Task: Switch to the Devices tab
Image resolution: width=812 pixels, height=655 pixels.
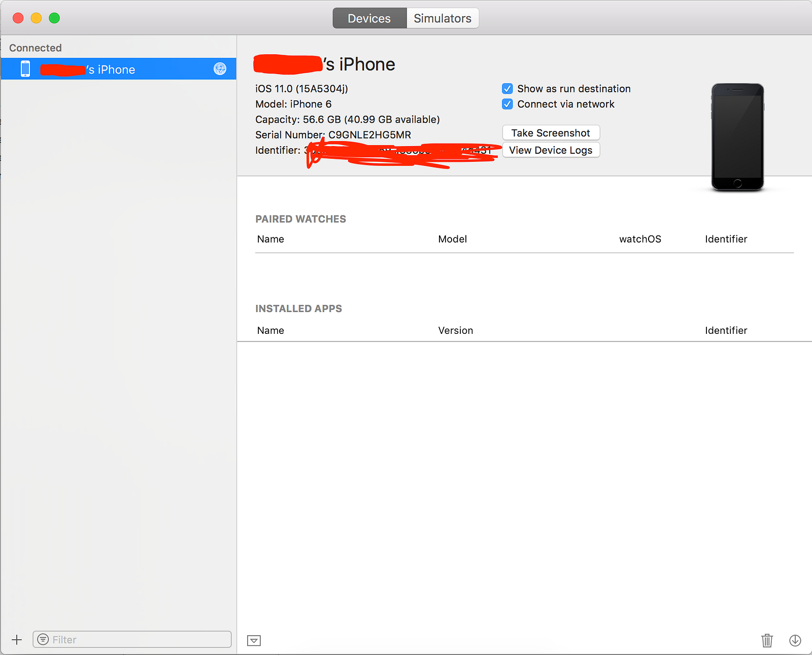Action: click(x=369, y=18)
